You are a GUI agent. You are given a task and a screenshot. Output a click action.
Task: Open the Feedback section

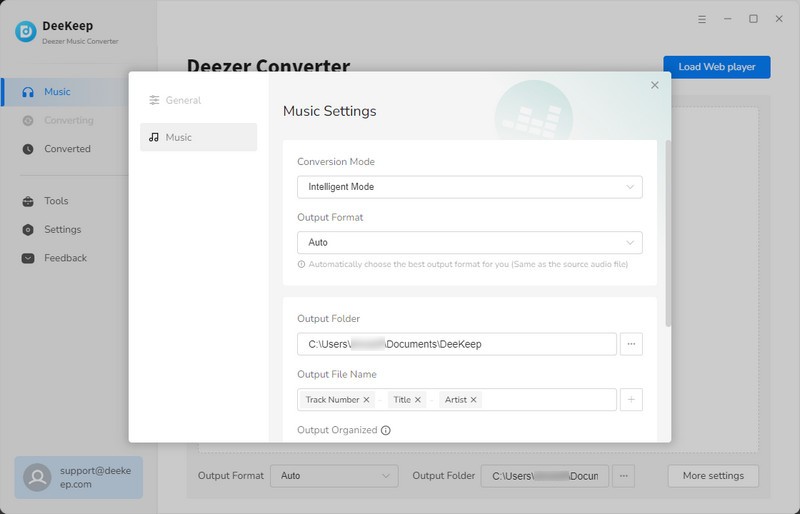point(65,258)
